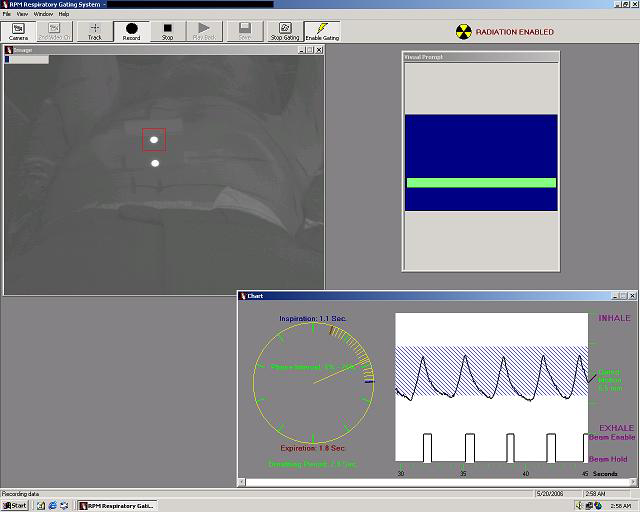Click the Gated Motion value text

[610, 380]
